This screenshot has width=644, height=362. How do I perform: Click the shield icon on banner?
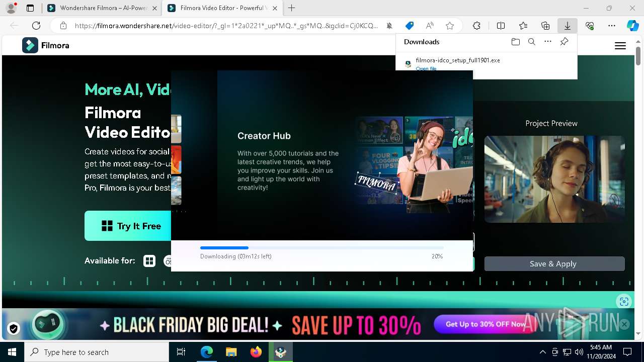point(14,328)
